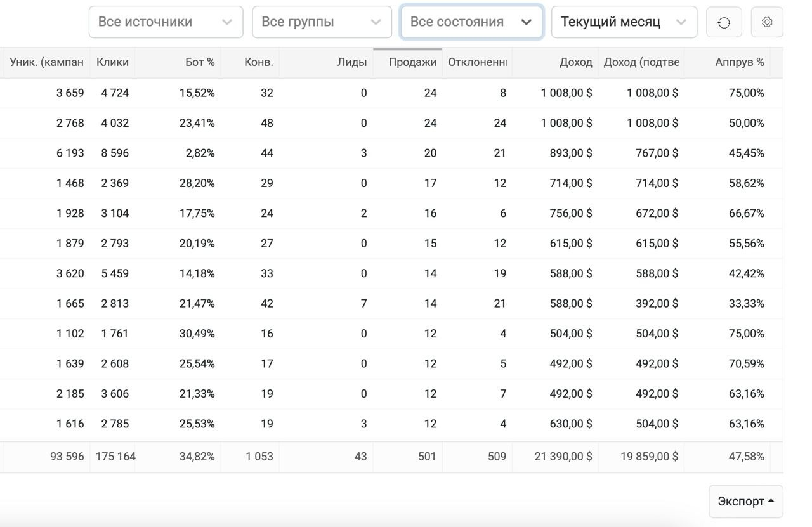Open the 'Все источники' dropdown
The image size is (812, 527).
(166, 22)
